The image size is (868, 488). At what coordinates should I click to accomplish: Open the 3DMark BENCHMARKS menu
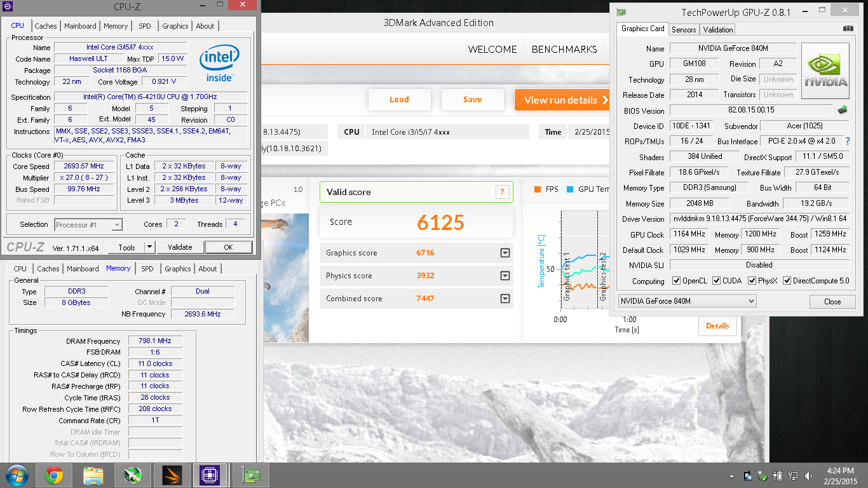[x=564, y=50]
